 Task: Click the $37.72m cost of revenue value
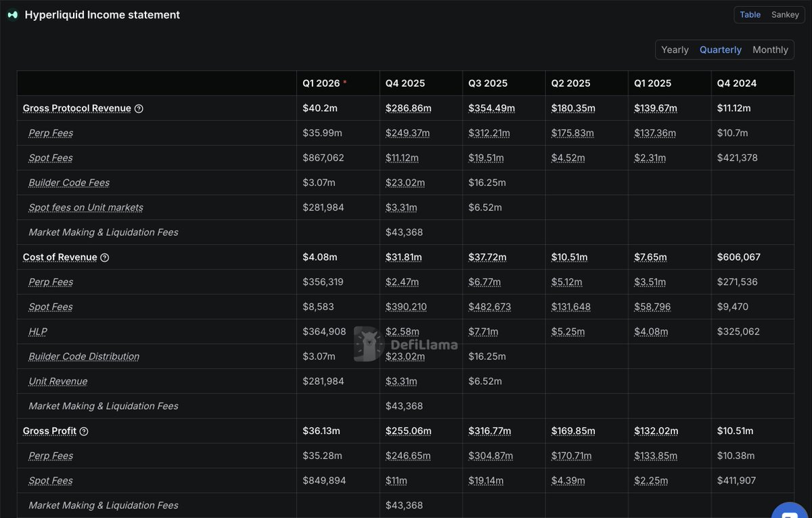pyautogui.click(x=487, y=257)
